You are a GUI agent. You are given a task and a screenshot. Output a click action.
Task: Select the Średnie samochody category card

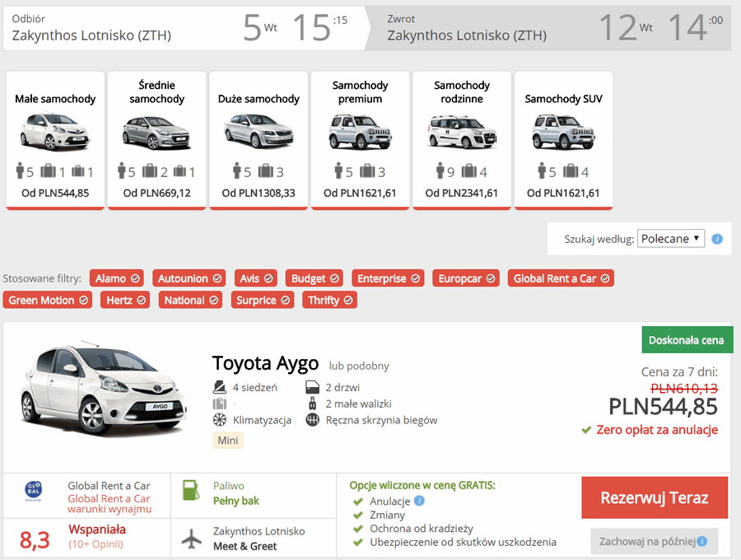[157, 140]
